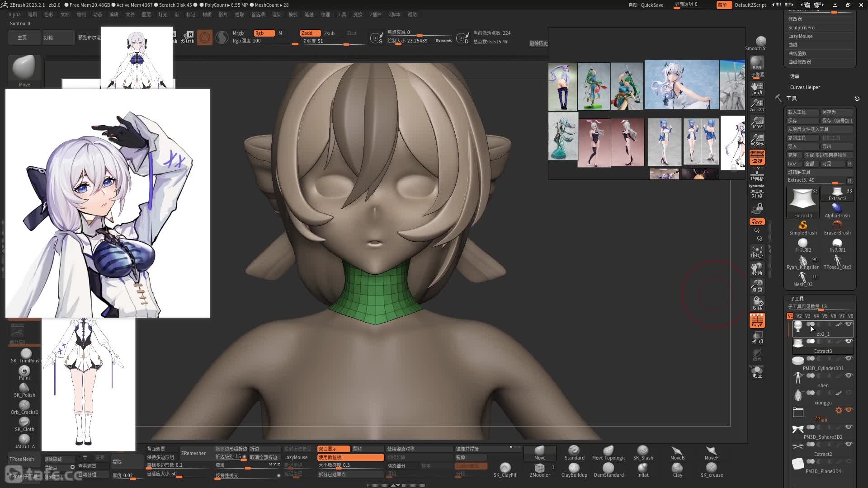The width and height of the screenshot is (868, 488).
Task: Click the QuickSave button
Action: pyautogui.click(x=652, y=5)
